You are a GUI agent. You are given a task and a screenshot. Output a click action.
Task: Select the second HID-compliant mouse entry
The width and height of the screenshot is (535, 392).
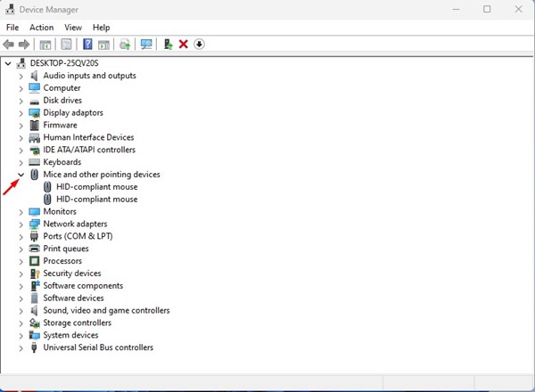97,199
